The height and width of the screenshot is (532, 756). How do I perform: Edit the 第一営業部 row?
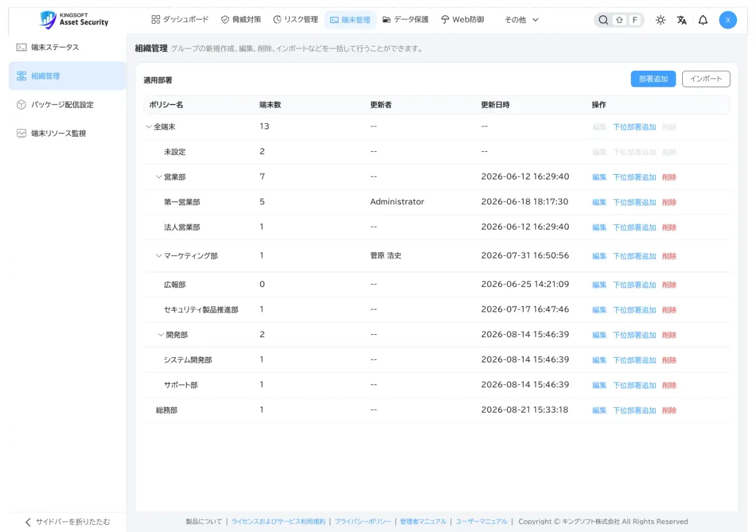point(599,202)
